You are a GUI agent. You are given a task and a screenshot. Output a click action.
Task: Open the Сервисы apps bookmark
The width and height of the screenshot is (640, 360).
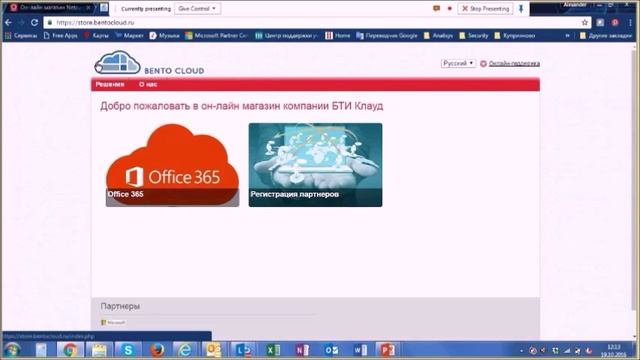click(21, 36)
